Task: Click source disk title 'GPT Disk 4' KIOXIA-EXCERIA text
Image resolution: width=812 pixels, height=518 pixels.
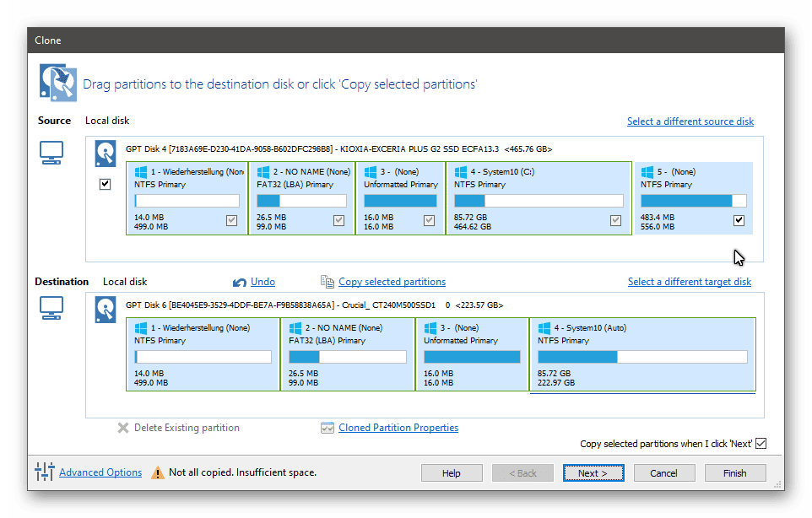Action: (338, 149)
